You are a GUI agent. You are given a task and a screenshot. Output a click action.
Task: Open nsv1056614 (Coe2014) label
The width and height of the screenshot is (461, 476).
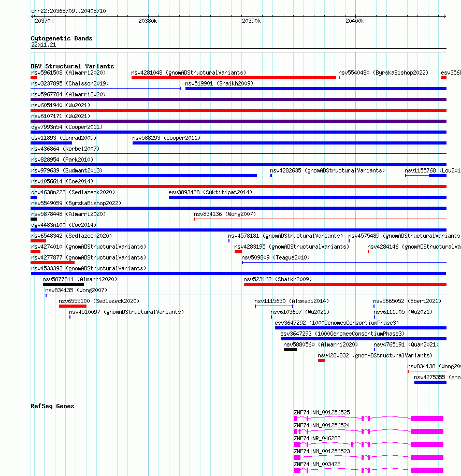[x=62, y=181]
